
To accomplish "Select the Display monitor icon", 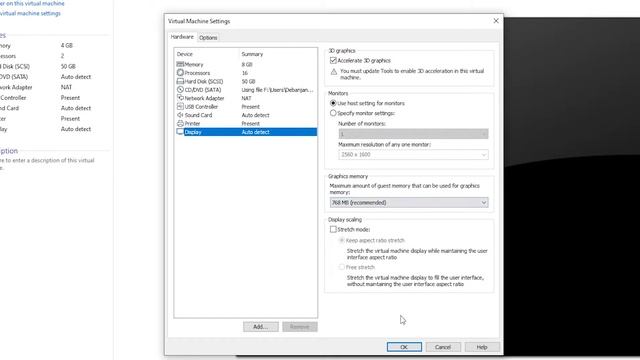I will (180, 132).
